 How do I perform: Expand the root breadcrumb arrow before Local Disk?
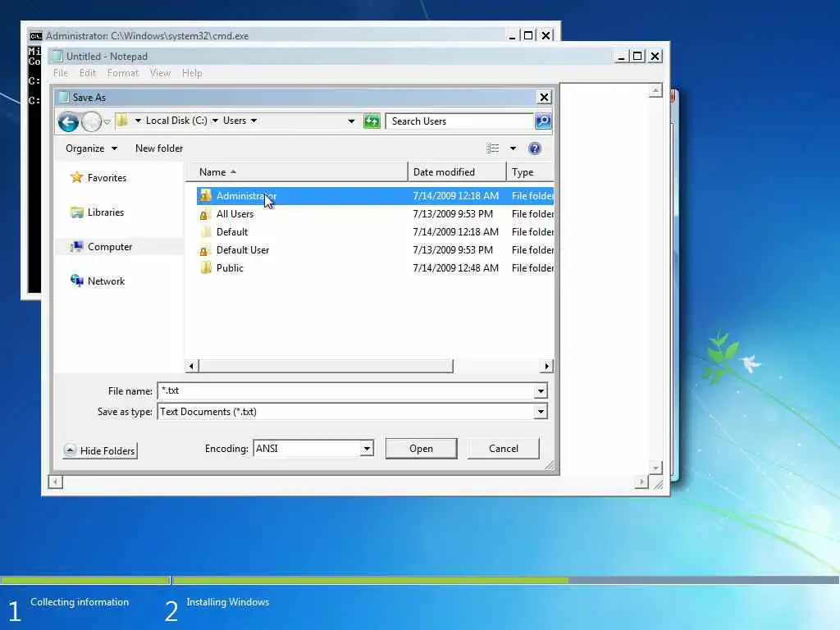[138, 121]
